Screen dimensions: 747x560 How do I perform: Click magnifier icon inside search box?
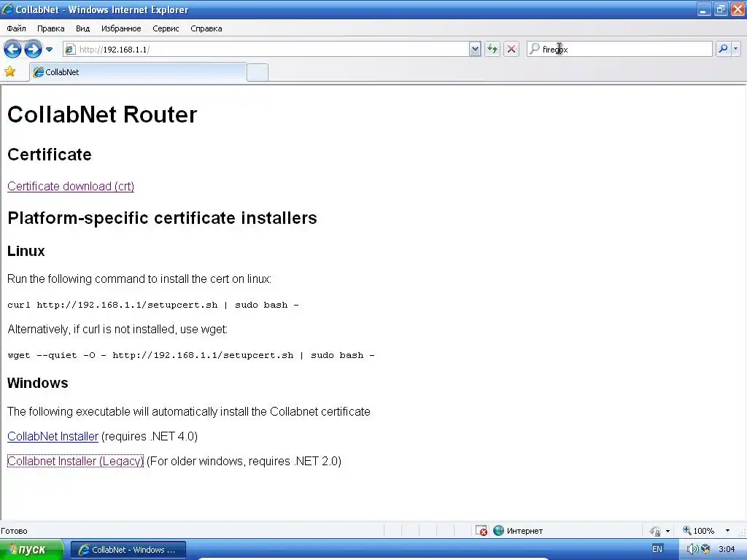(535, 49)
